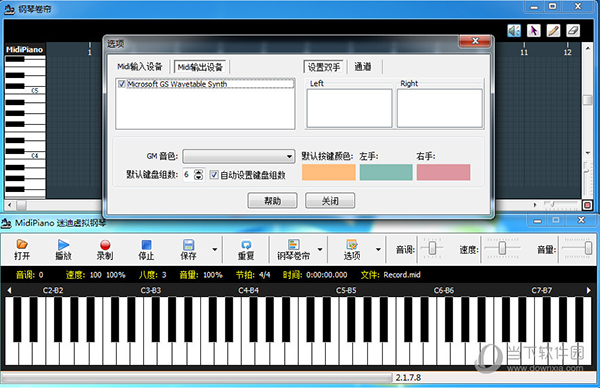Click the 音量 volume slider handle
Viewport: 600px width, 388px height.
588,248
